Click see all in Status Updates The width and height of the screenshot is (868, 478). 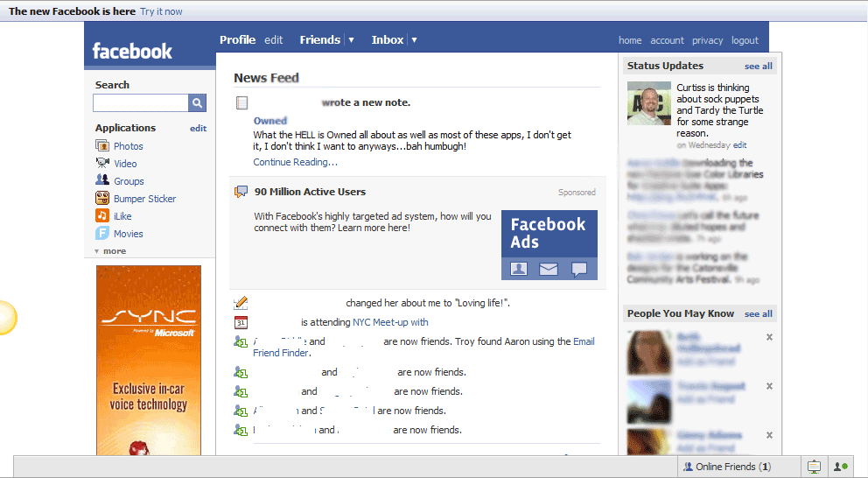(x=759, y=66)
